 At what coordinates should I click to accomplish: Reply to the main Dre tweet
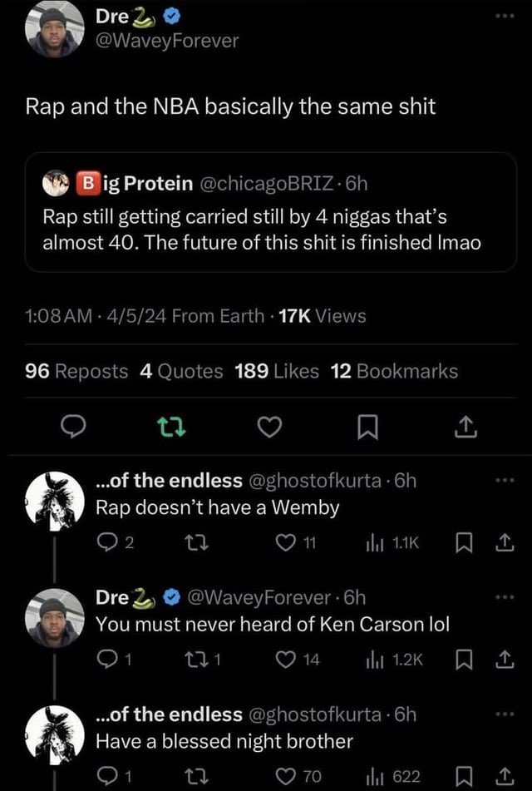coord(72,428)
